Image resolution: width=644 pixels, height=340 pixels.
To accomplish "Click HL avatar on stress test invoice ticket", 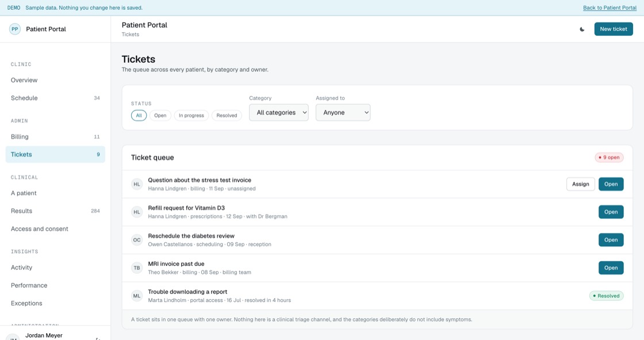I will (137, 184).
